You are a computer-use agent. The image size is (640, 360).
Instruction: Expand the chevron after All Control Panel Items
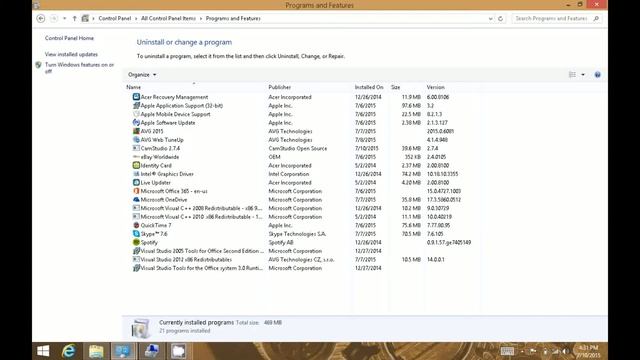(201, 18)
